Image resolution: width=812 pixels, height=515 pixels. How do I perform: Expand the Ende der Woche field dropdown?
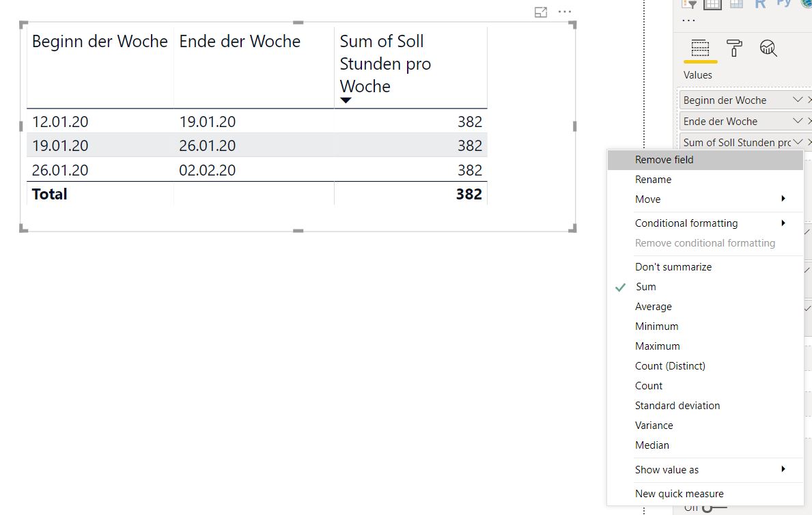(x=798, y=121)
